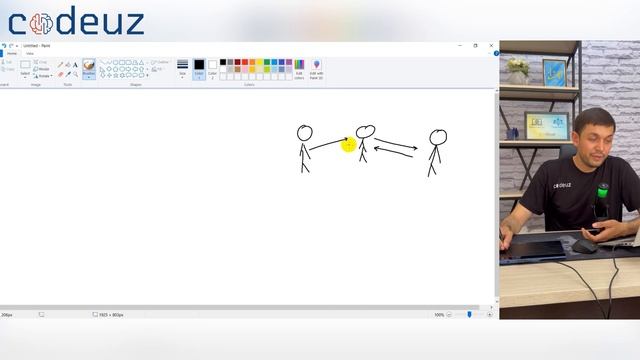Open the Size line thickness dropdown
Viewport: 640px width, 360px height.
point(182,69)
